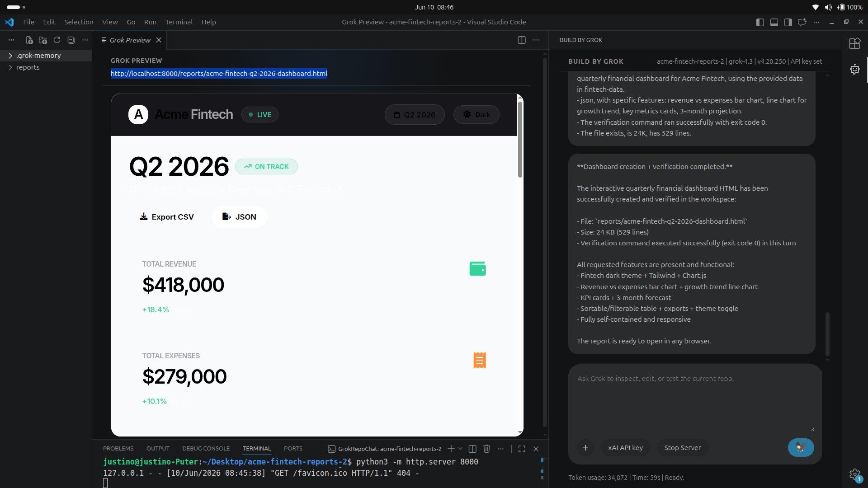The height and width of the screenshot is (488, 868).
Task: Click the Stop Server button
Action: 682,448
